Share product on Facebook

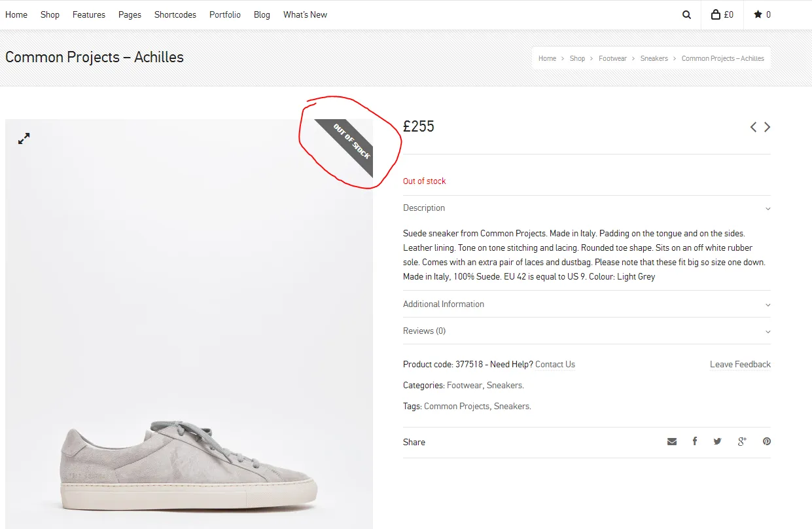695,442
